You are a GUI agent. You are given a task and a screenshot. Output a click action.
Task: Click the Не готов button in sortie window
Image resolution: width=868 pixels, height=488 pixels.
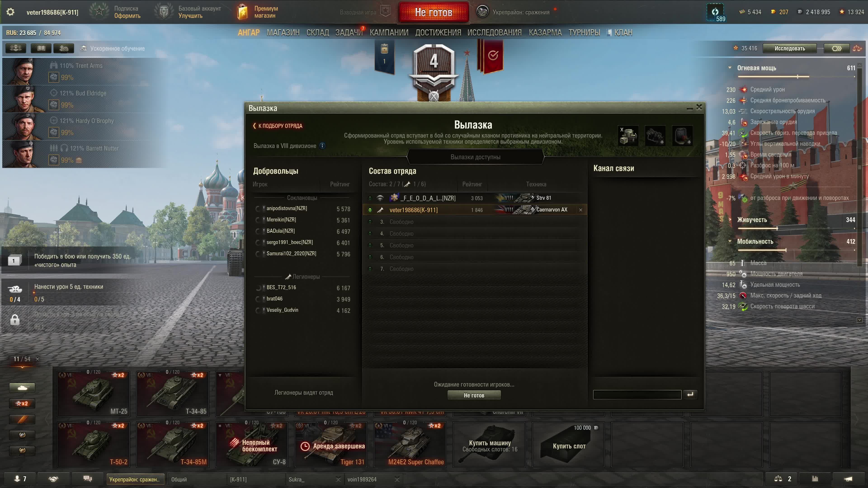coord(474,395)
